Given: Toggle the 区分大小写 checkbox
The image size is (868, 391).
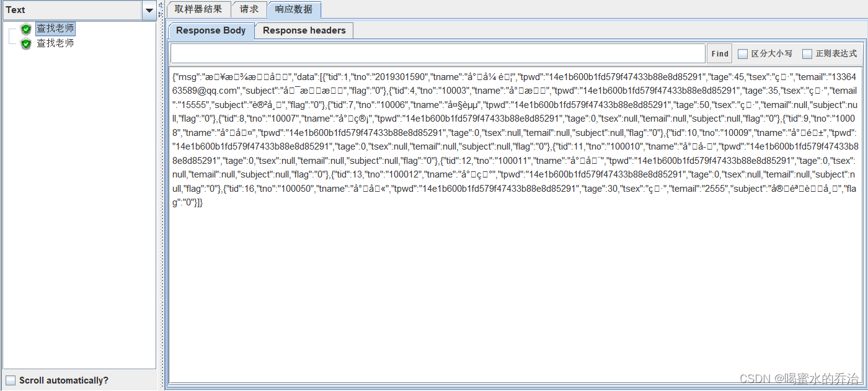Looking at the screenshot, I should coord(743,54).
